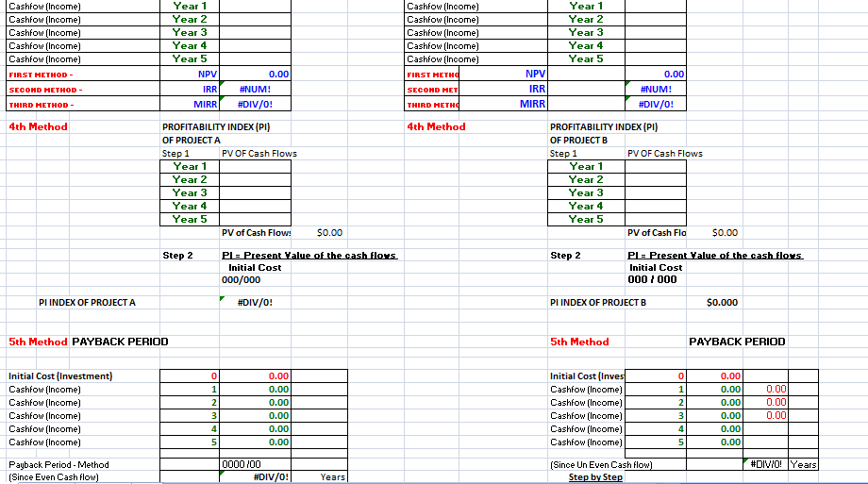Click the red 0.00 in payback row 2
The image size is (868, 484).
[x=776, y=403]
